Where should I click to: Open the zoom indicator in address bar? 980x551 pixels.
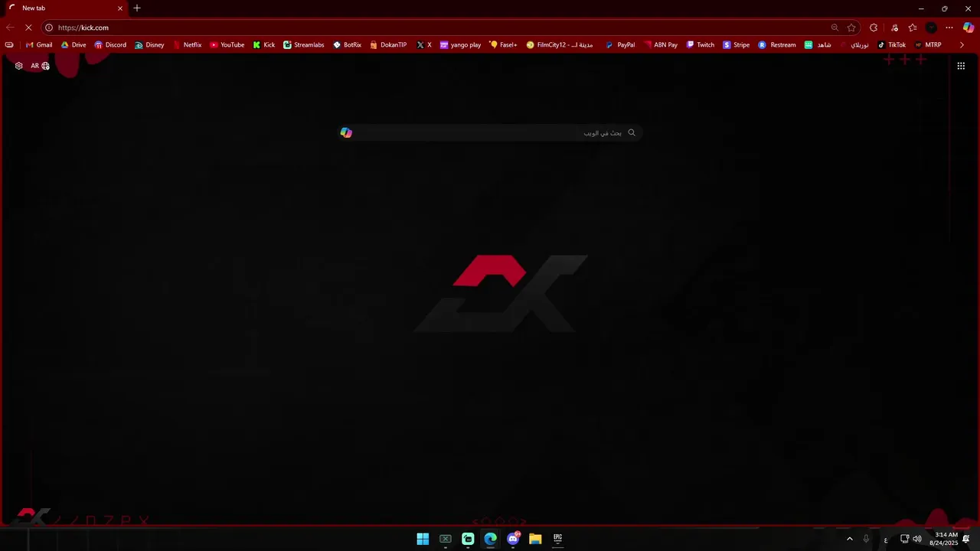[835, 28]
